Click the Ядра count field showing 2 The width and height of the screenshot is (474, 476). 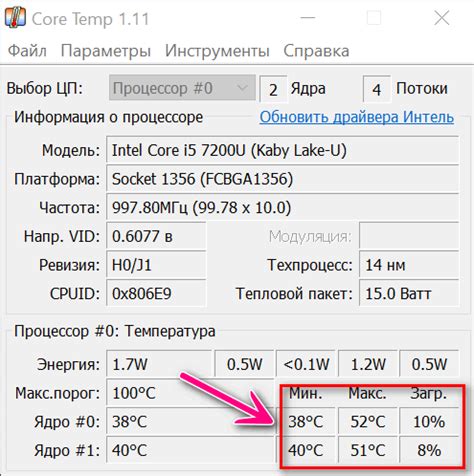click(x=273, y=89)
